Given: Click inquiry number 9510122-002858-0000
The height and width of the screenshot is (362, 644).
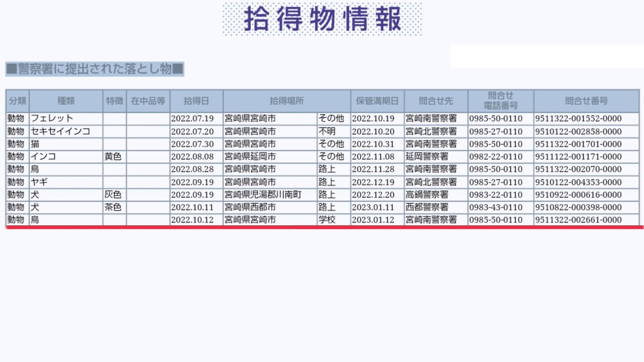Looking at the screenshot, I should [x=587, y=131].
